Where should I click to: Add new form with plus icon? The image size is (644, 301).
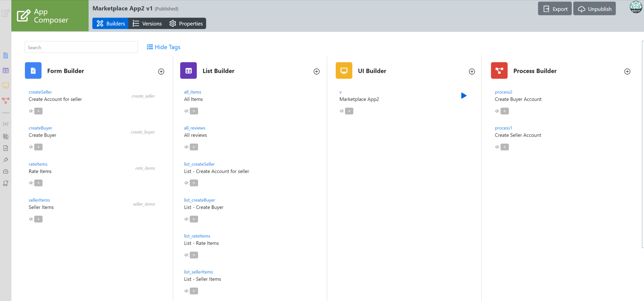click(161, 72)
